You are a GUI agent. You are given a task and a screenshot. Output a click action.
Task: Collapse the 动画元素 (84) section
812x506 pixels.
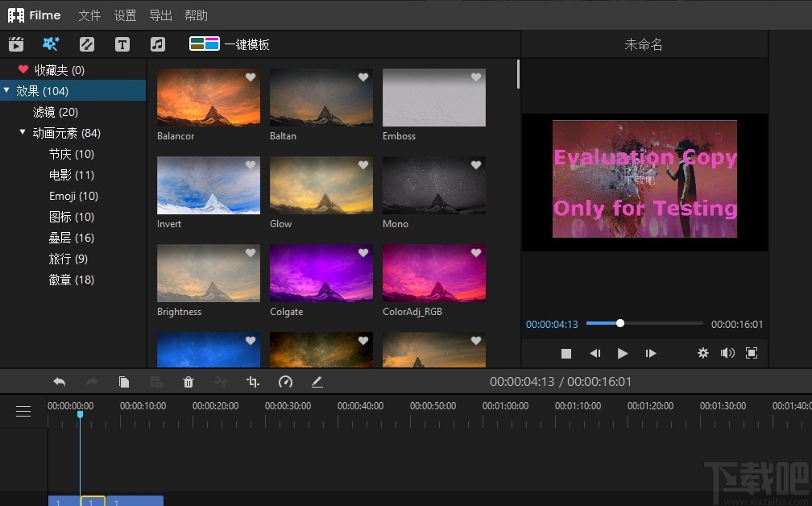click(x=23, y=133)
